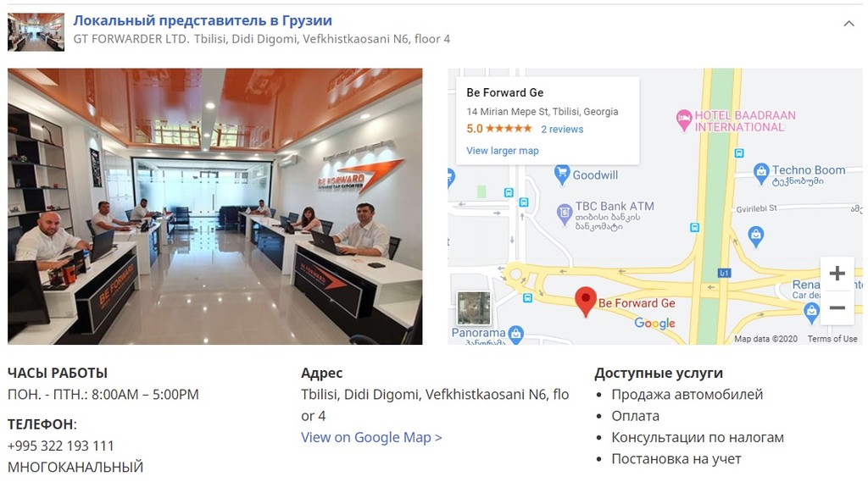This screenshot has width=868, height=482.
Task: Click the red Be Forward Ge map pin
Action: coord(586,302)
